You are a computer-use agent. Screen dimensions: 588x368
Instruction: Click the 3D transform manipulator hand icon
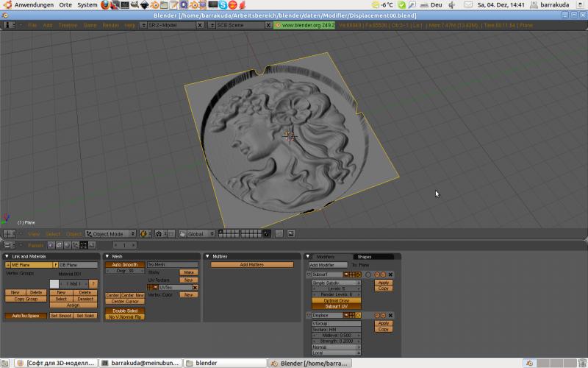(x=182, y=233)
